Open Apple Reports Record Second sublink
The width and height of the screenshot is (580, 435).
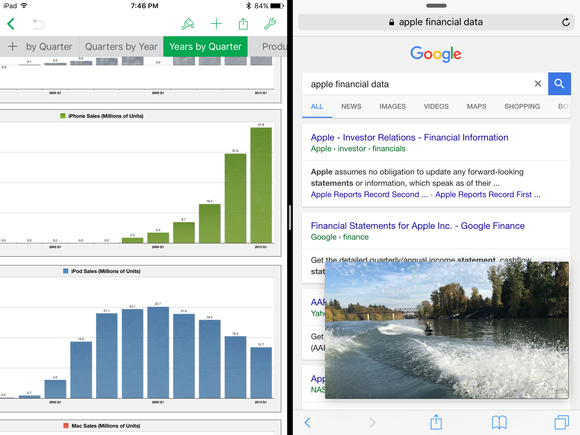point(369,195)
